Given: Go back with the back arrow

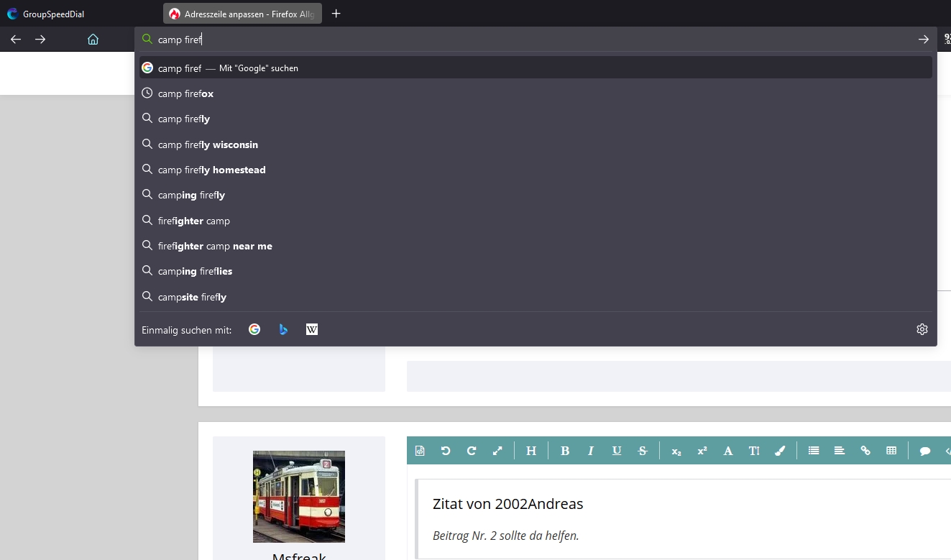Looking at the screenshot, I should (16, 40).
